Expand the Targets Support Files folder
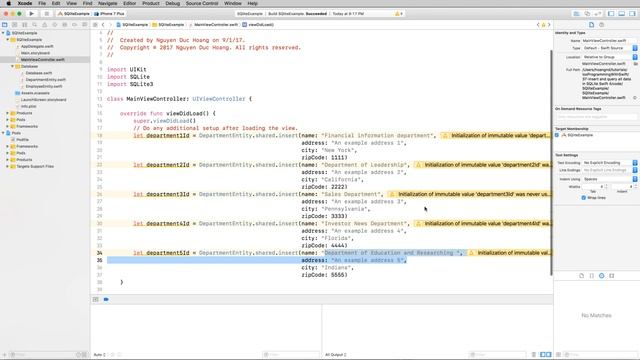The width and height of the screenshot is (640, 360). [8, 167]
